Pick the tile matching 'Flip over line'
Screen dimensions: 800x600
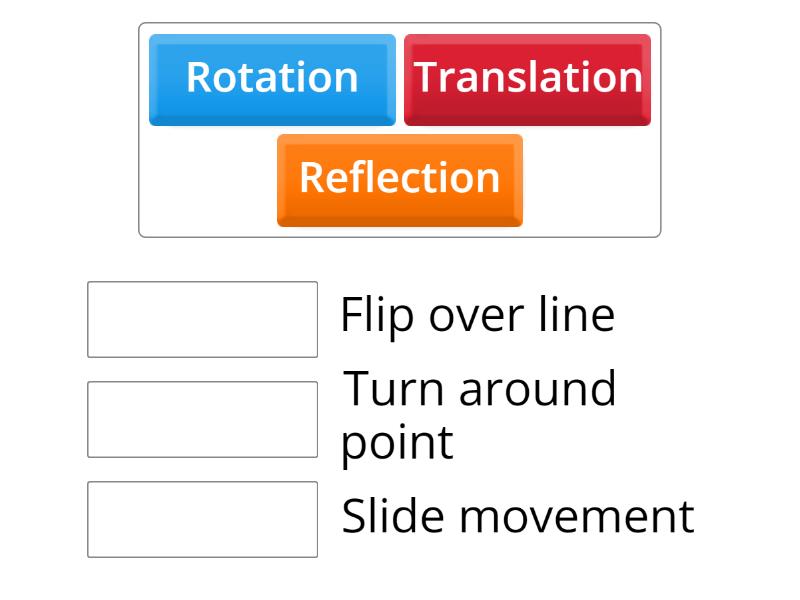coord(399,180)
